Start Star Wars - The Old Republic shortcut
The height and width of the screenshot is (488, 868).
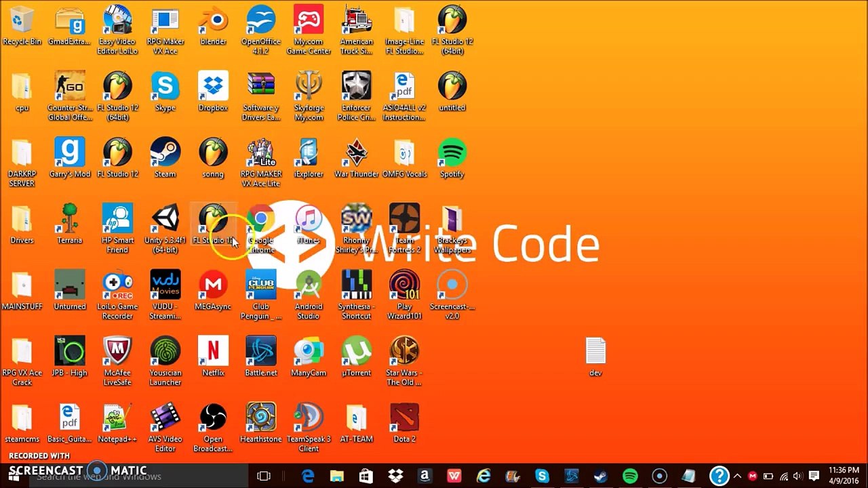(404, 361)
